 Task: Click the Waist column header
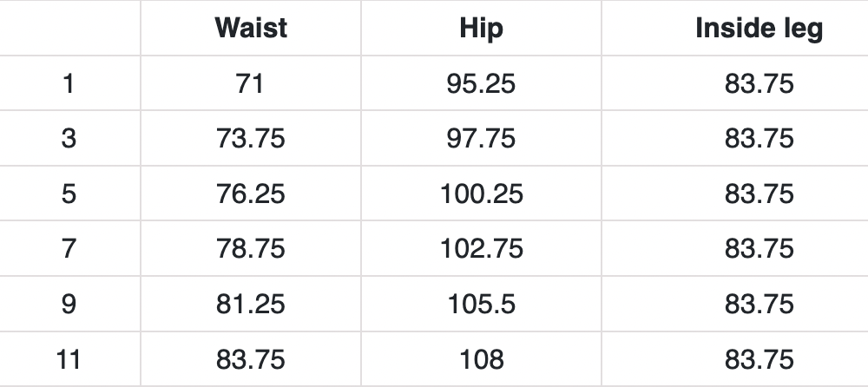point(251,29)
